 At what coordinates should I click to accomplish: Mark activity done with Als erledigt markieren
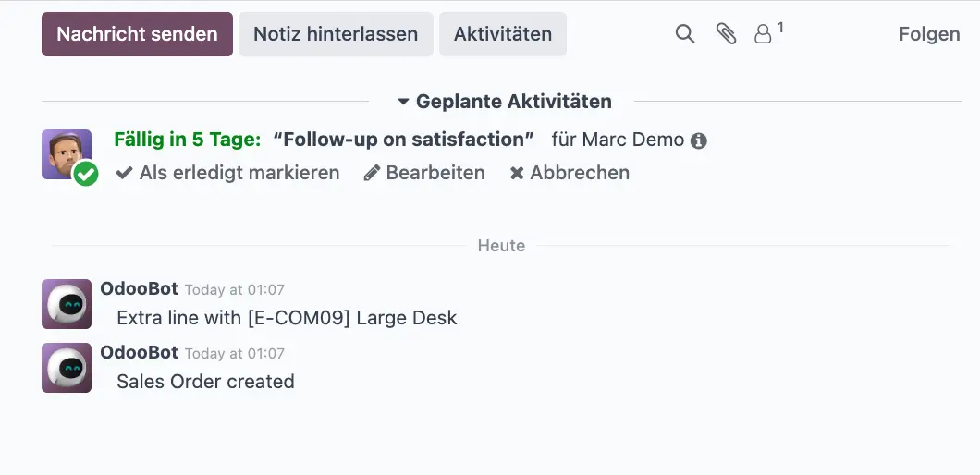point(227,173)
